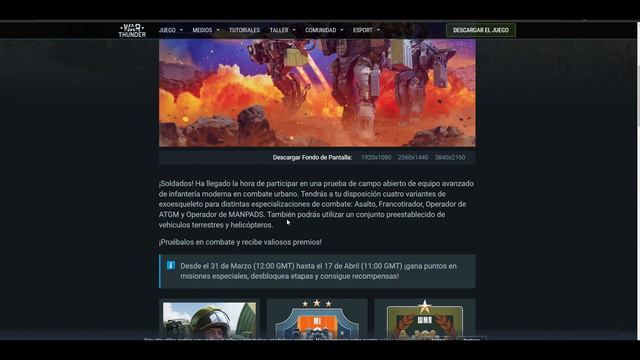Image resolution: width=640 pixels, height=360 pixels.
Task: Open the MEDIOS menu
Action: point(202,30)
